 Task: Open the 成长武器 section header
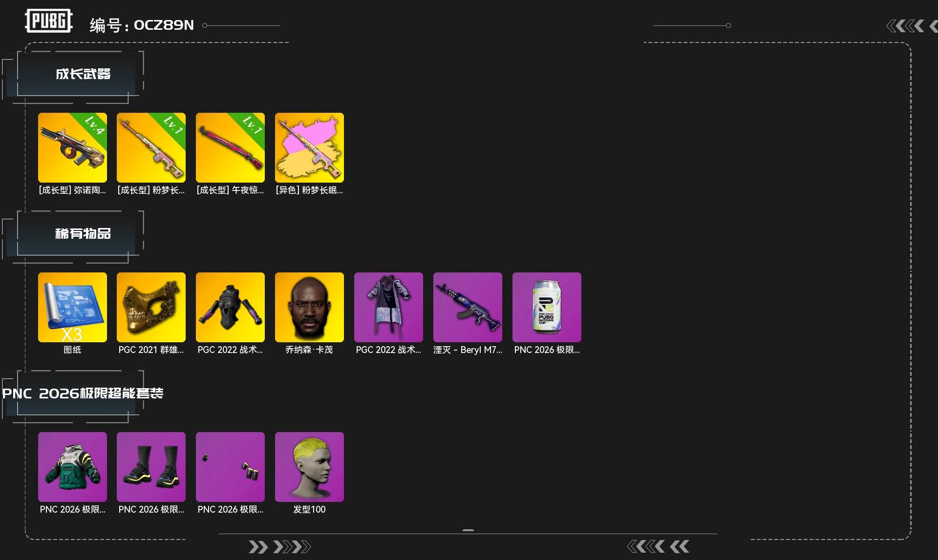point(83,74)
